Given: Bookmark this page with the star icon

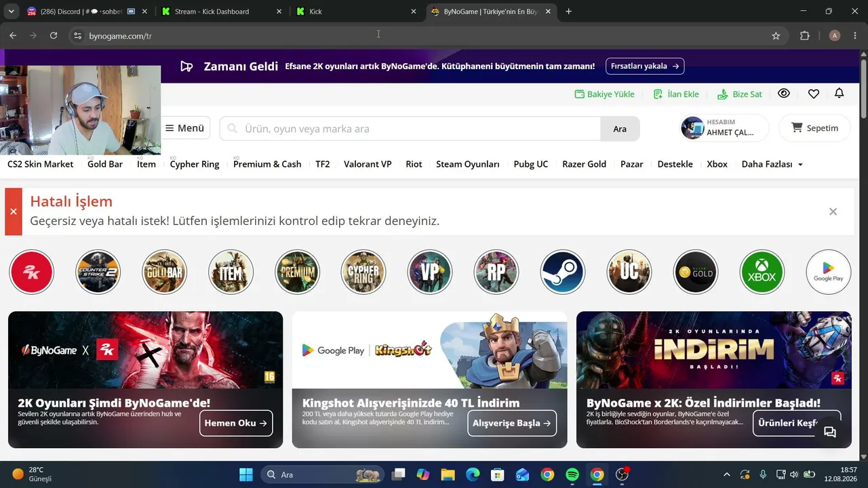Looking at the screenshot, I should [776, 36].
